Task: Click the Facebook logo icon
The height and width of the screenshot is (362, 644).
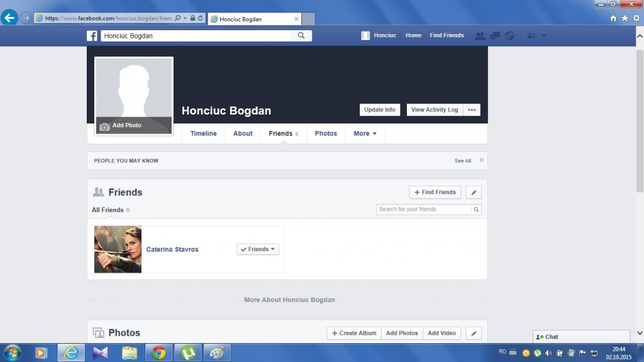Action: click(92, 36)
